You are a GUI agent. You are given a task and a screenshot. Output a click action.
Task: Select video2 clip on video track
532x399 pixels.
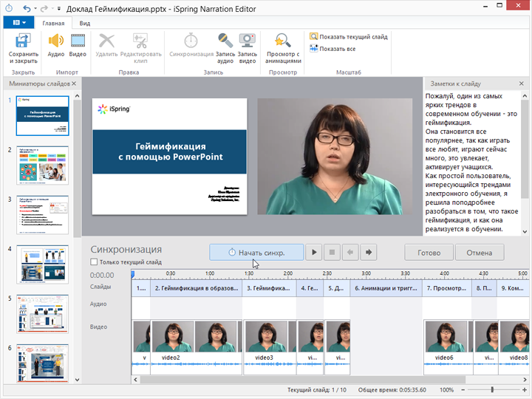(196, 347)
